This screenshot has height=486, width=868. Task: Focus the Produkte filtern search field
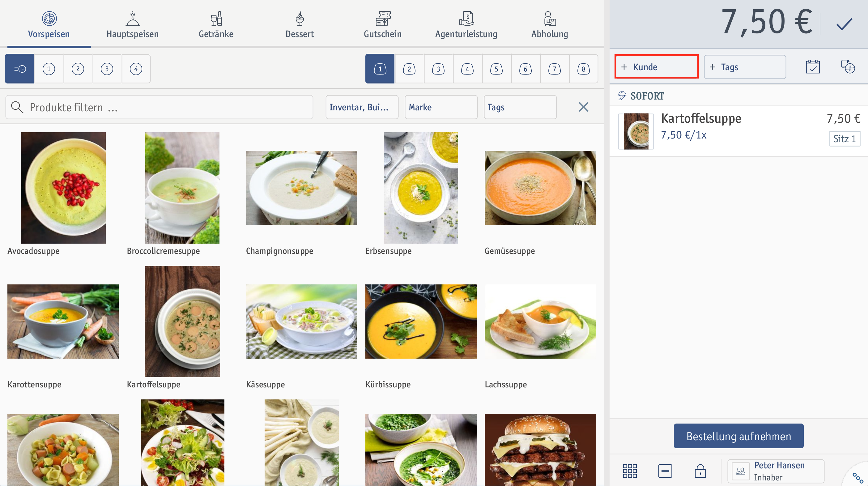[159, 107]
